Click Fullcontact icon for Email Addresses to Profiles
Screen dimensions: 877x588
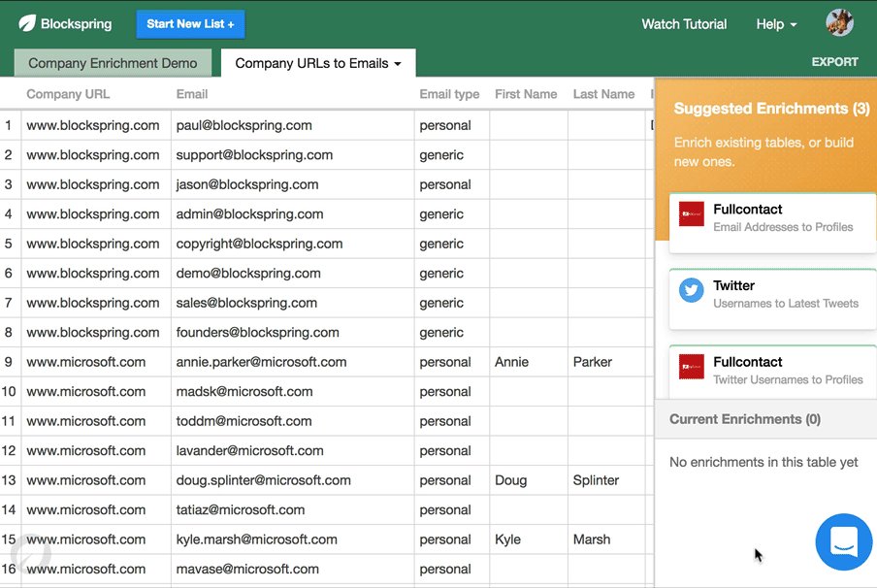[x=692, y=214]
